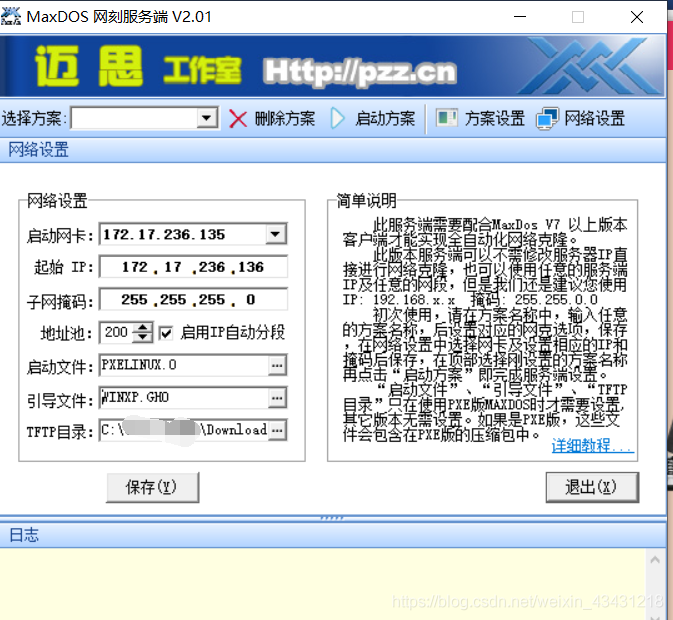The image size is (673, 620).
Task: Decrease the 地址池 value with down arrow
Action: [143, 338]
